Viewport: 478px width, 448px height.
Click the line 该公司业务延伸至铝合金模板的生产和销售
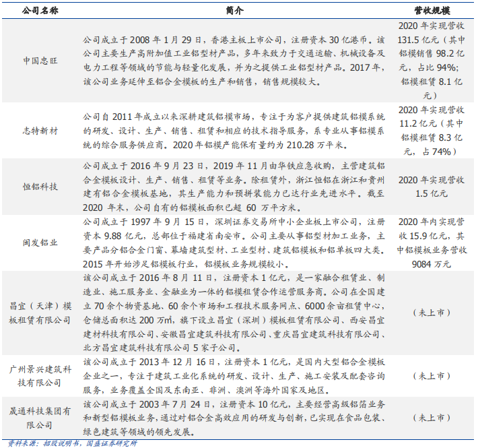coord(168,82)
